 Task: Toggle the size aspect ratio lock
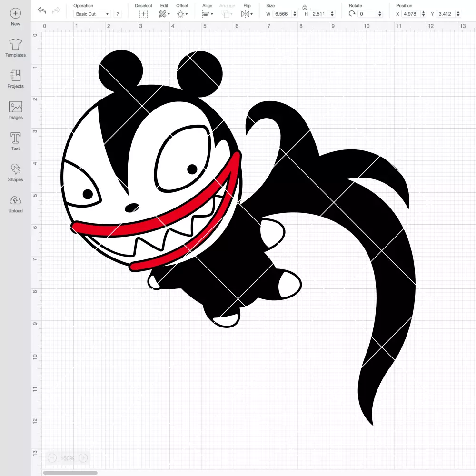pyautogui.click(x=305, y=8)
